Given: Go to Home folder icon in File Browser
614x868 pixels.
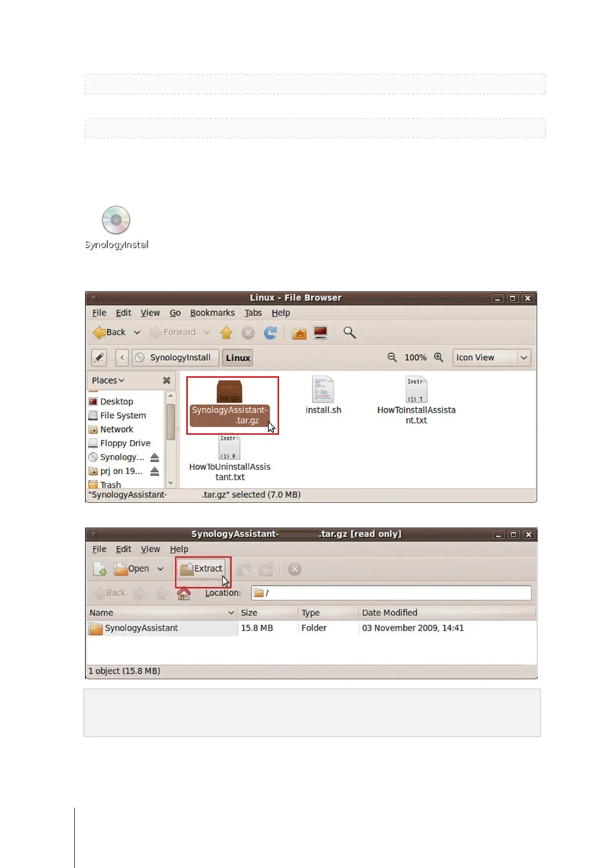Looking at the screenshot, I should click(x=299, y=333).
